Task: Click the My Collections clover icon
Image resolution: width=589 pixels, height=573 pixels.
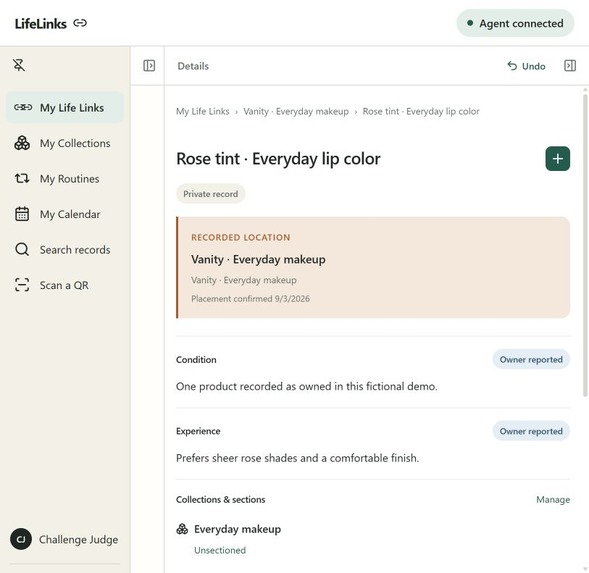Action: [x=22, y=143]
